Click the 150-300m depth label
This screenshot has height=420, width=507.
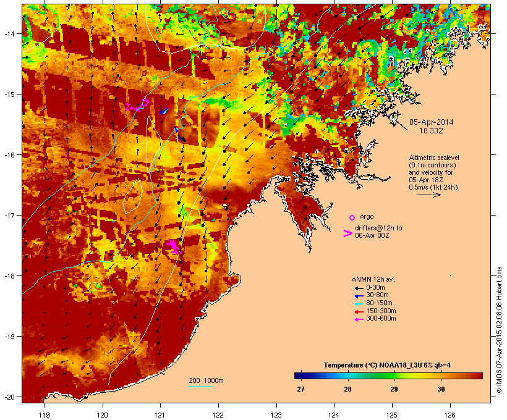click(x=381, y=311)
